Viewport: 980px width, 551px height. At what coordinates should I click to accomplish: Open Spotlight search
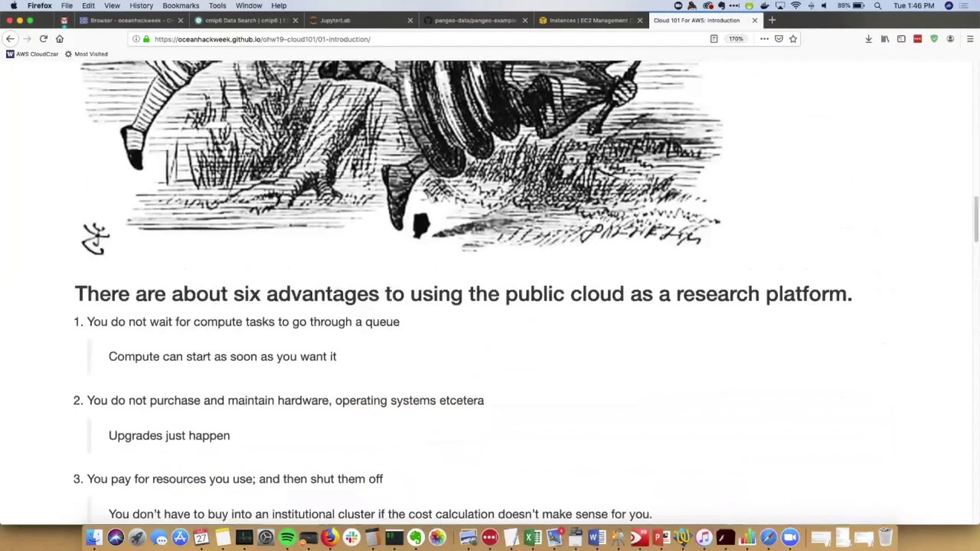click(x=877, y=5)
